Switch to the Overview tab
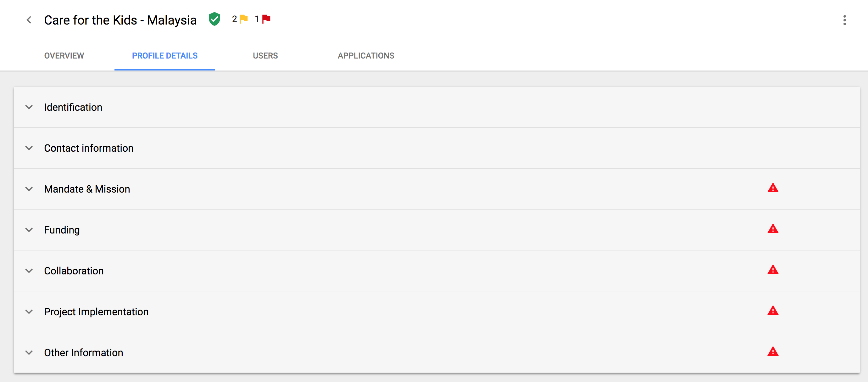 click(64, 56)
